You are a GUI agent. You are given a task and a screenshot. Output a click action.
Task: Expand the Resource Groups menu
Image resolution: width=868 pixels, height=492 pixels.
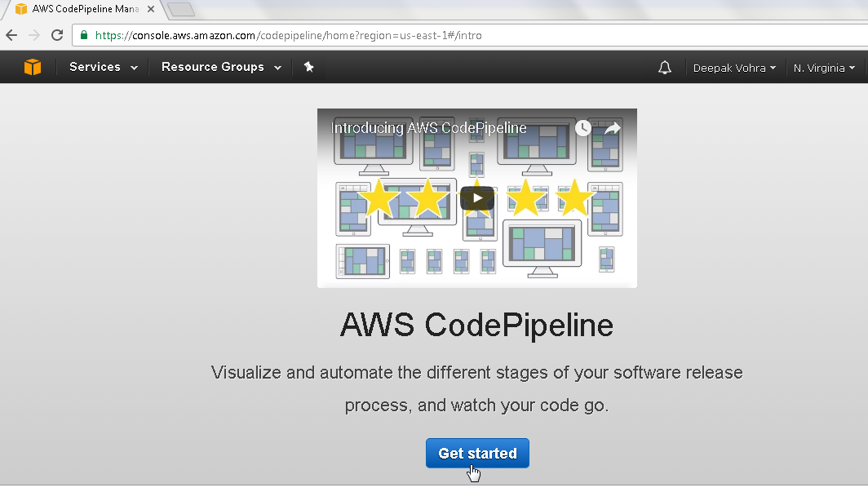[x=221, y=67]
